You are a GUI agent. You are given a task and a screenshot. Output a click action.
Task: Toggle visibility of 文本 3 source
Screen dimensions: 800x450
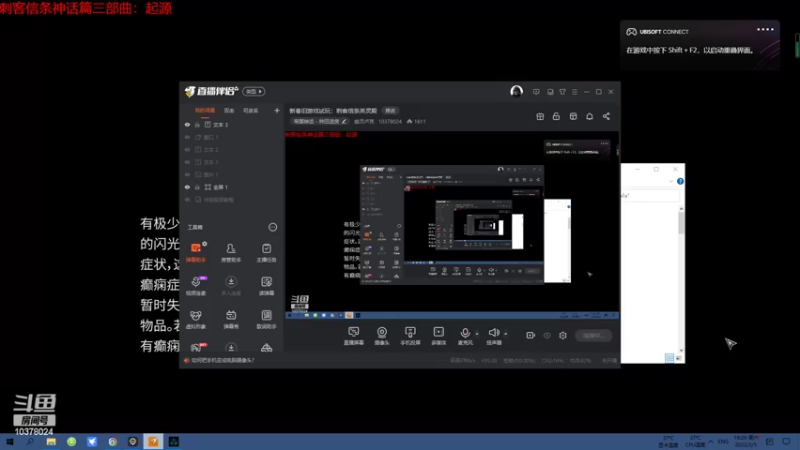(187, 124)
